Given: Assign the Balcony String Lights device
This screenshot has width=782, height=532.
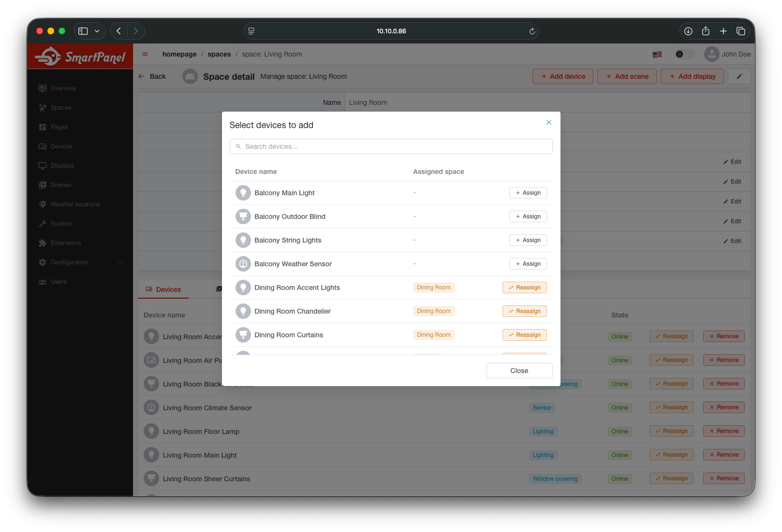Looking at the screenshot, I should tap(528, 240).
